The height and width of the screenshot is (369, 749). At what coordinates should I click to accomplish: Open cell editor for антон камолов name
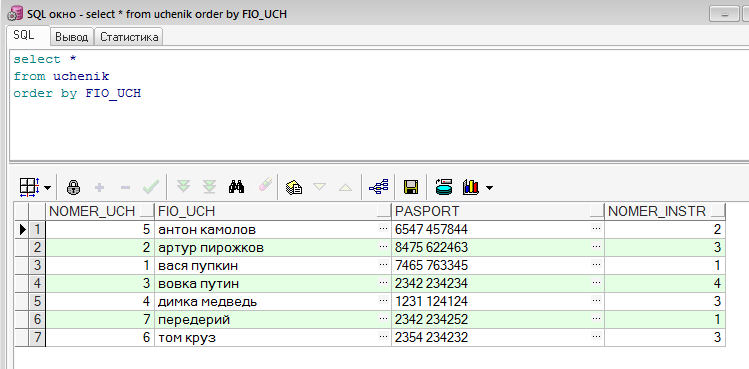tap(384, 229)
